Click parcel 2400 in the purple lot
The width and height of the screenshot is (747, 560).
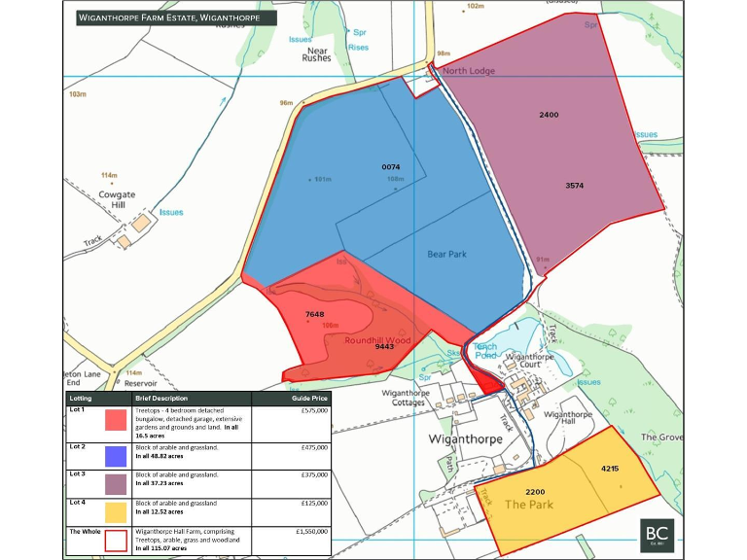tap(549, 115)
